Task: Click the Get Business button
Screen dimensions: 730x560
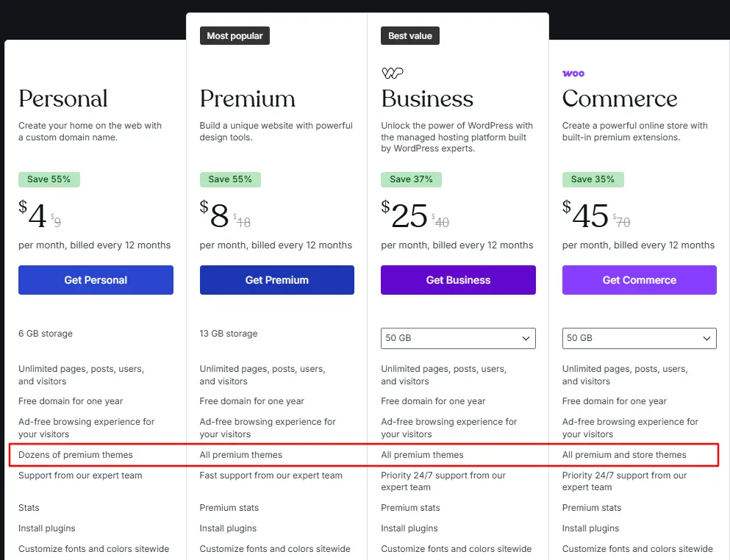Action: click(457, 280)
